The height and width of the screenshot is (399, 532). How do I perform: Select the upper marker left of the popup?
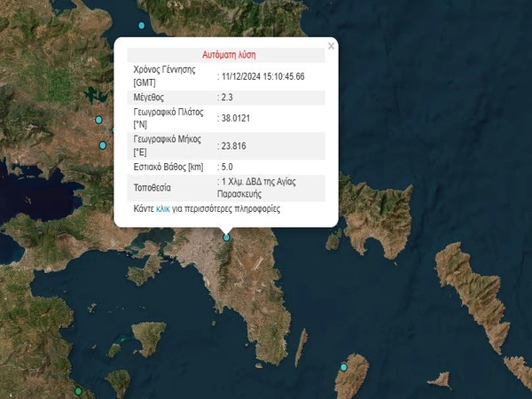tap(99, 120)
